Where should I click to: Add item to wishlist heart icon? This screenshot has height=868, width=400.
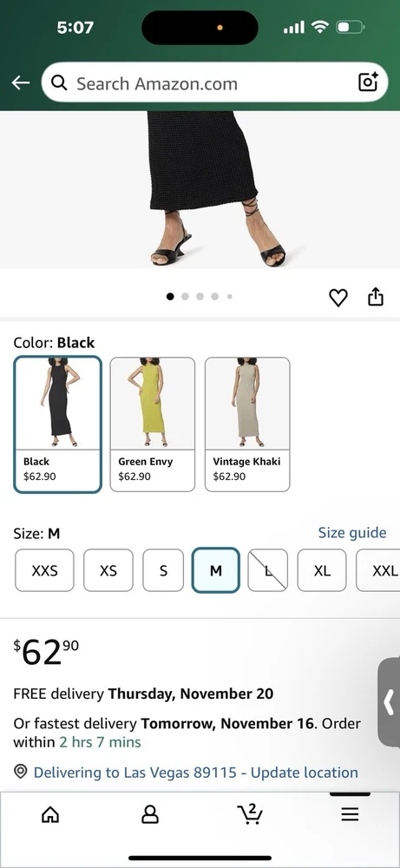coord(338,297)
